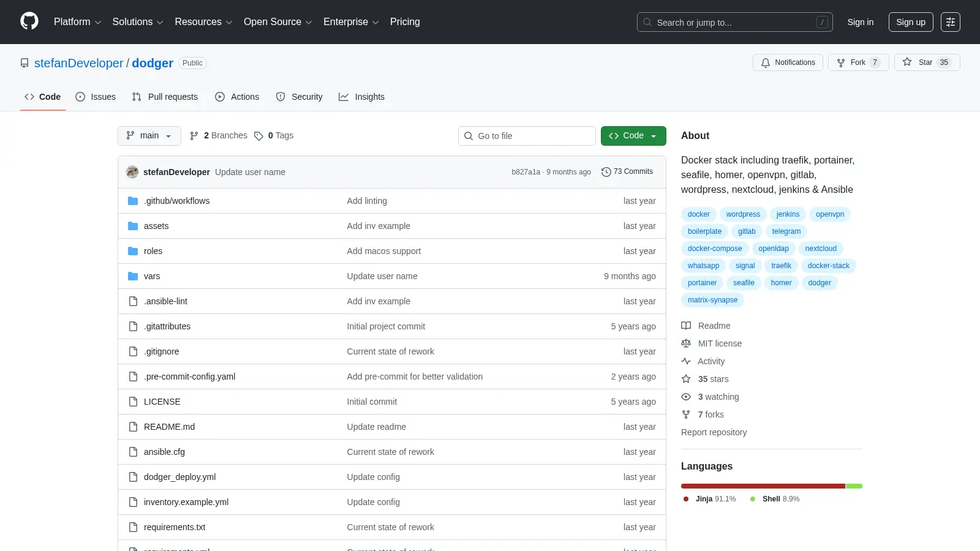Open the ansible.cfg file
The image size is (980, 551).
pyautogui.click(x=164, y=452)
